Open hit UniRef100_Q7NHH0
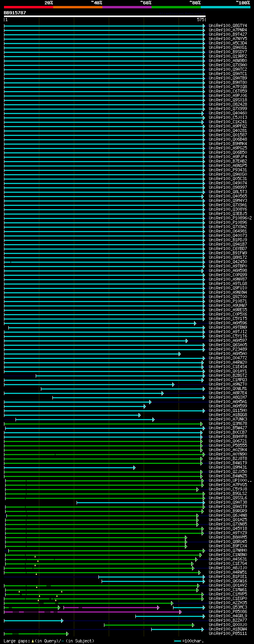Image resolution: width=254 pixels, height=644 pixels. pyautogui.click(x=228, y=550)
